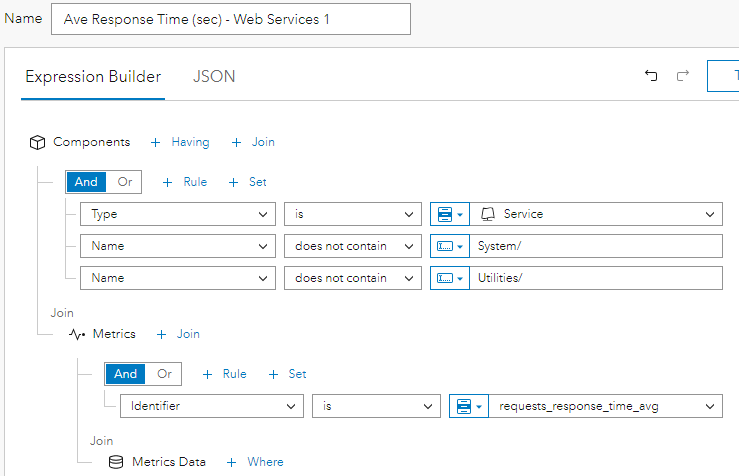The width and height of the screenshot is (739, 476).
Task: Switch to the JSON tab
Action: (x=214, y=76)
